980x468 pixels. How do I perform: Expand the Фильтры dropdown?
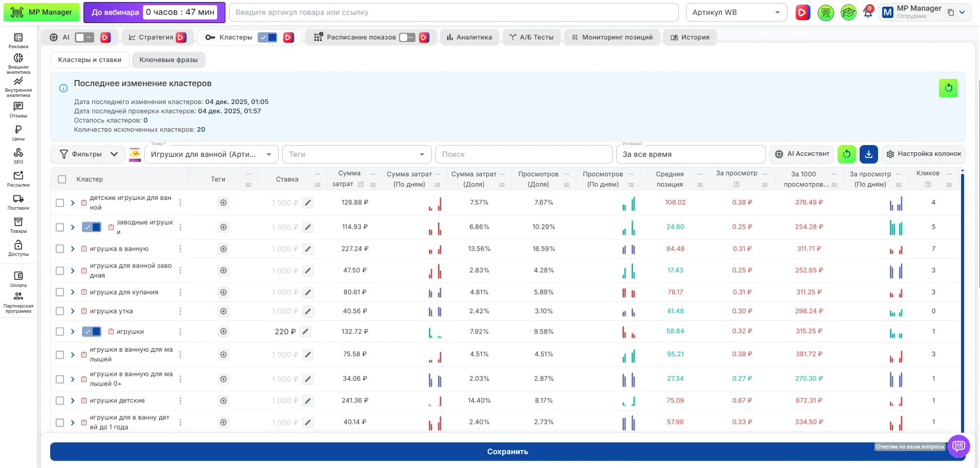pyautogui.click(x=88, y=154)
